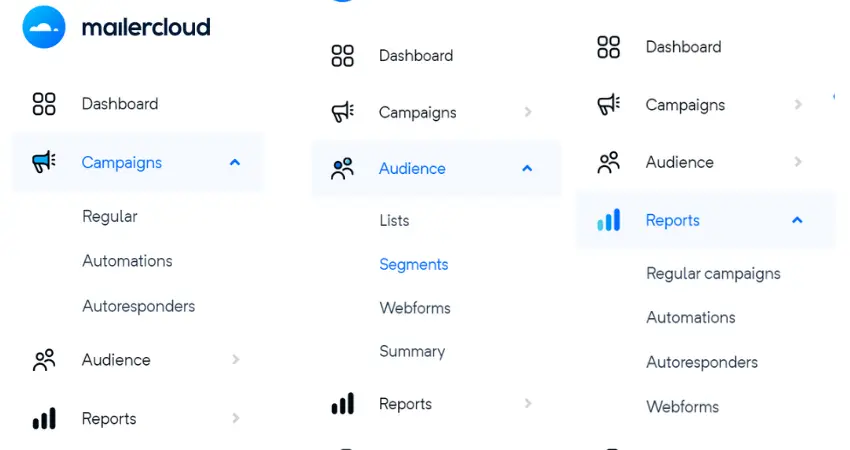Open Dashboard in the middle panel
Viewport: 850px width, 450px height.
tap(416, 56)
